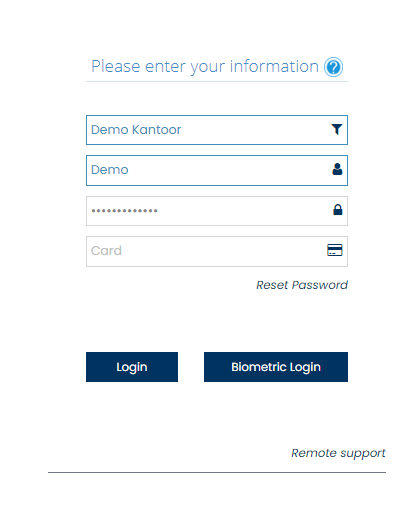Click the 'Please enter your information' heading

coord(205,67)
